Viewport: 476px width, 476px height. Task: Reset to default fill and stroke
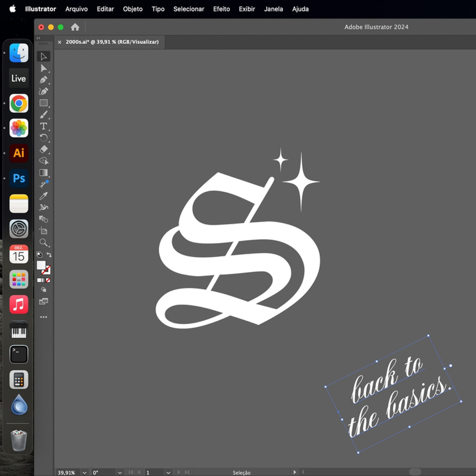point(39,255)
